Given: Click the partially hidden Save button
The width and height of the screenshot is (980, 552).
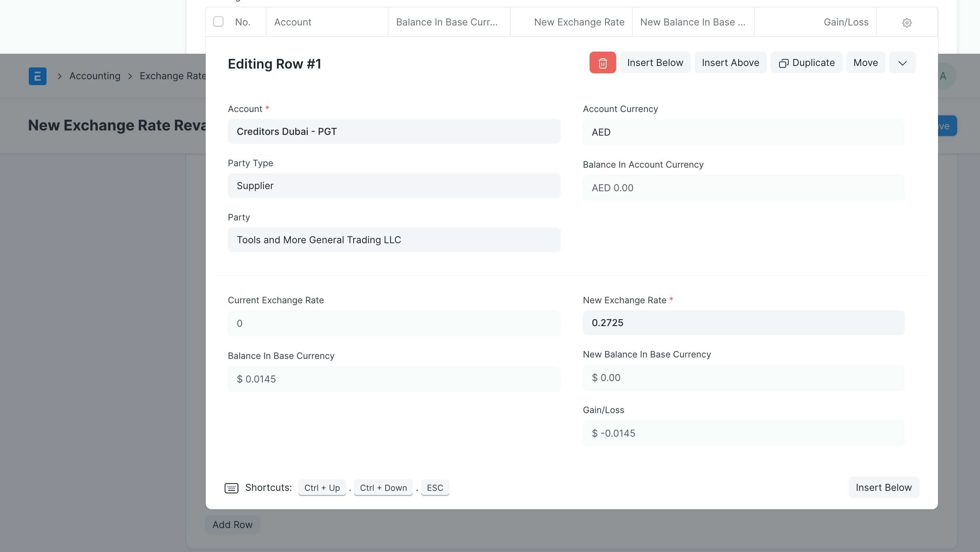Looking at the screenshot, I should tap(947, 126).
